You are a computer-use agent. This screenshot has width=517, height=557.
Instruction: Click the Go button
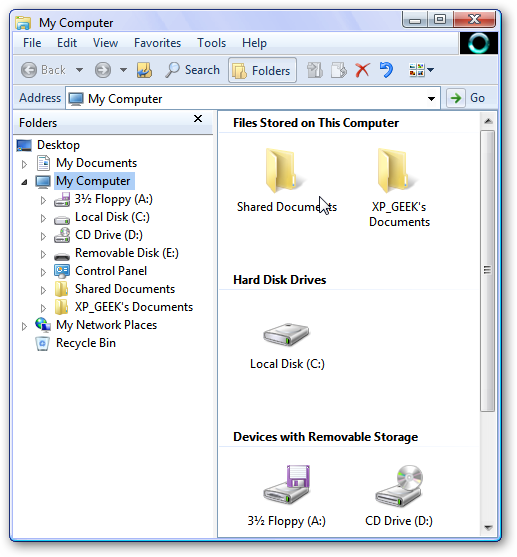[467, 98]
